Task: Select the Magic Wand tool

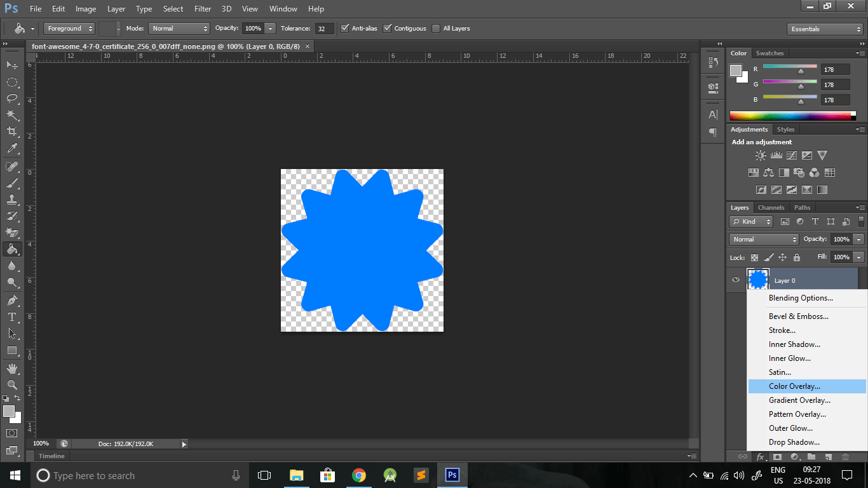Action: click(12, 115)
